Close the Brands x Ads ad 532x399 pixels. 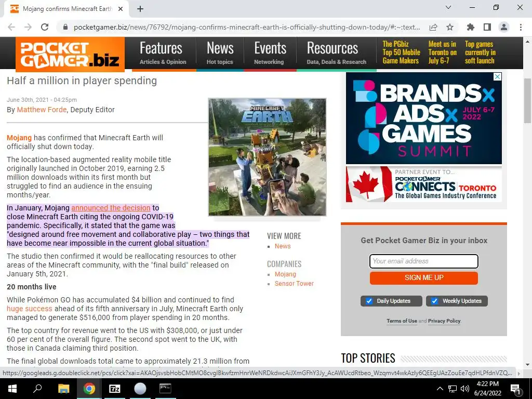497,77
